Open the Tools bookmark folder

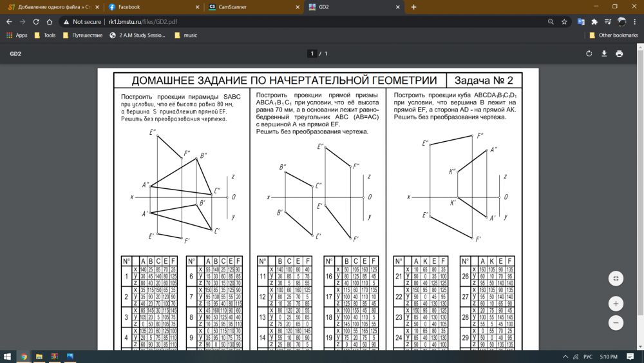click(45, 35)
